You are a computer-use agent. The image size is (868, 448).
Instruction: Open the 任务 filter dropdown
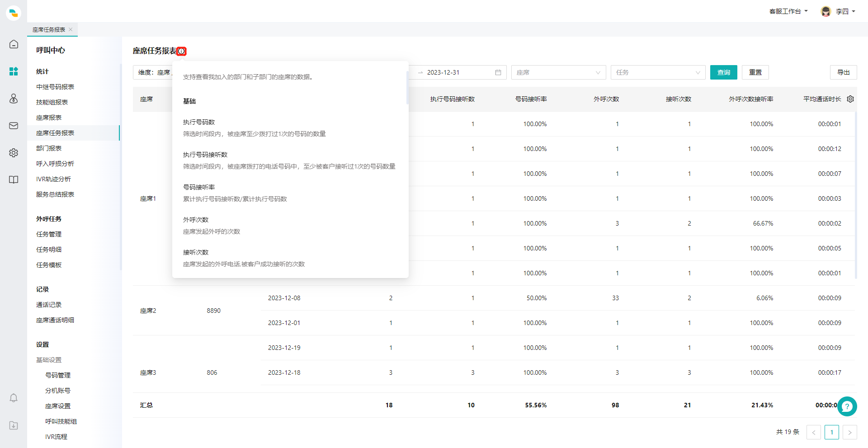pos(658,72)
